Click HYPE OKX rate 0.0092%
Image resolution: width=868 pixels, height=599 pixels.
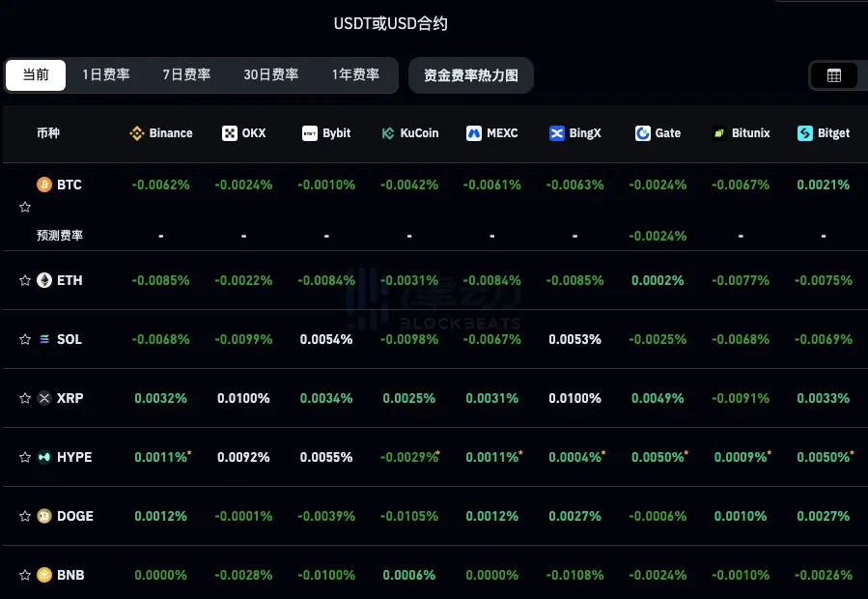pyautogui.click(x=243, y=457)
